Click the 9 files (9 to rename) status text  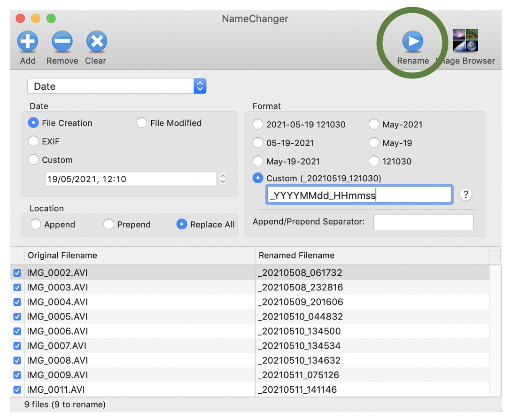click(65, 404)
